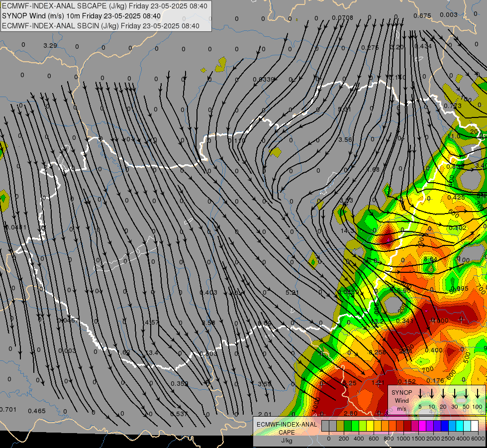Viewport: 487px width, 448px height.
Task: Click the 13.4 value on the map
Action: tap(152, 352)
